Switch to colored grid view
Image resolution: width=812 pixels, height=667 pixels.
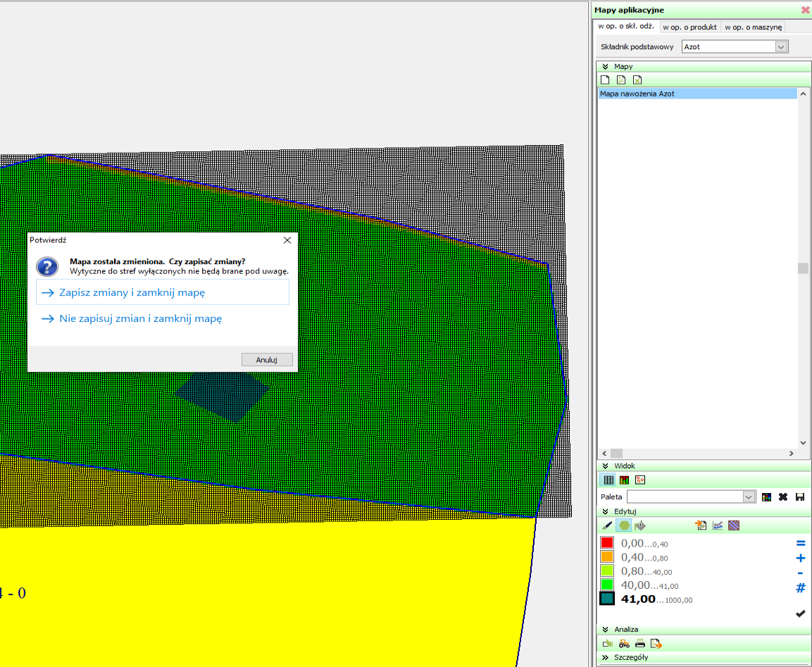coord(624,480)
